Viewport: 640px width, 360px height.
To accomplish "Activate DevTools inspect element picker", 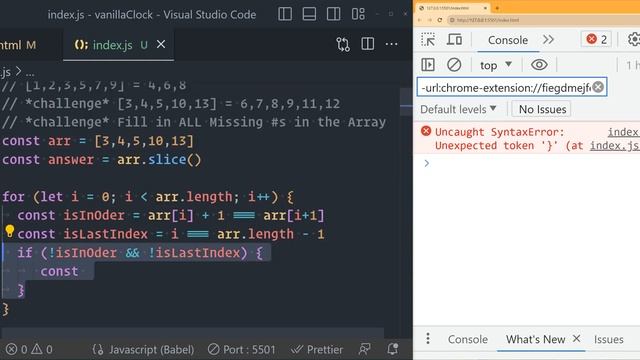I will point(428,40).
